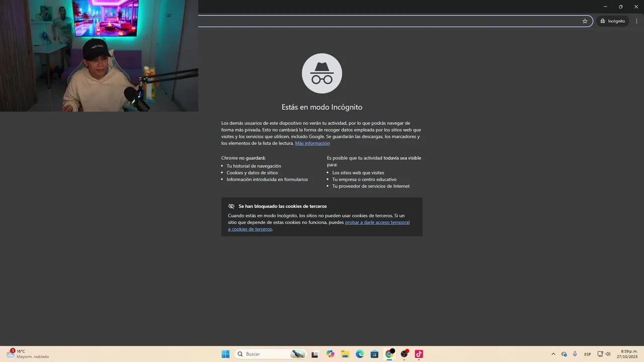Click the 'Cookies y datos de sitios' bullet
The image size is (644, 362).
(252, 172)
